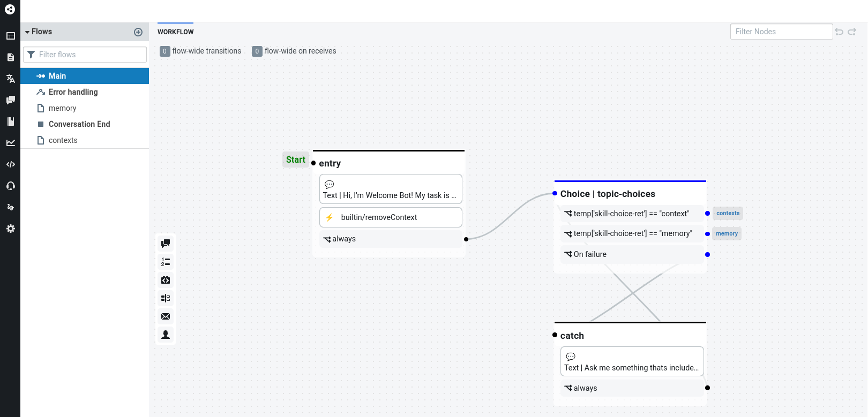Select the envelope node tool icon
The width and height of the screenshot is (868, 417).
click(166, 316)
